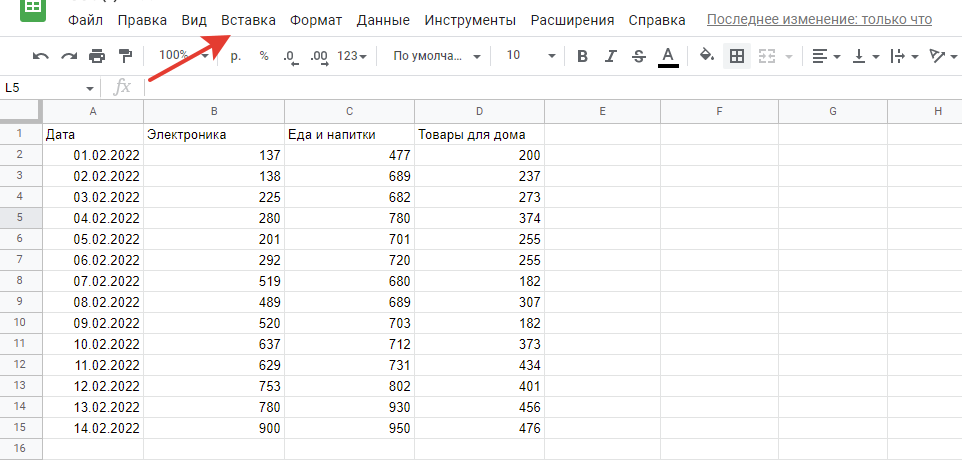Open the Вставка menu
Screen dimensions: 962x460
tap(248, 20)
